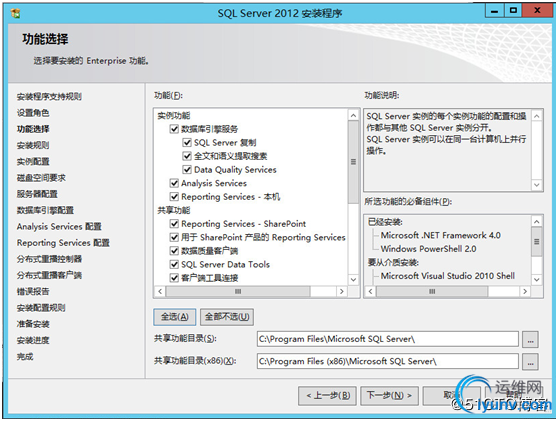Select 已经安装 node in prerequisites
This screenshot has width=558, height=421.
click(x=385, y=222)
